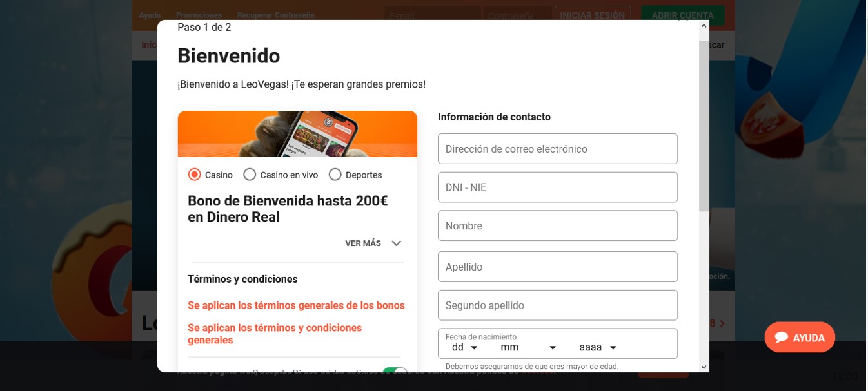
Task: Open the Ayuda link in header
Action: click(150, 15)
